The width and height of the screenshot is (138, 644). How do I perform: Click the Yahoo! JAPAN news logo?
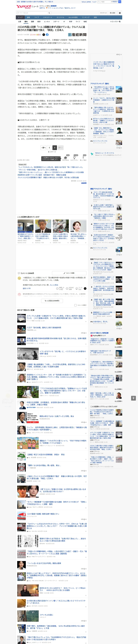point(27,7)
